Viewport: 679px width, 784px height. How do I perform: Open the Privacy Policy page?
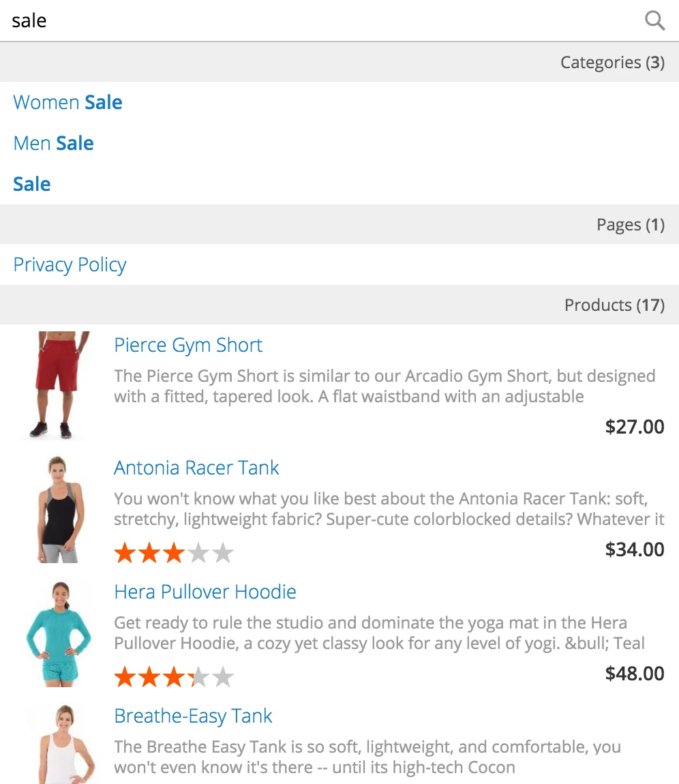70,265
